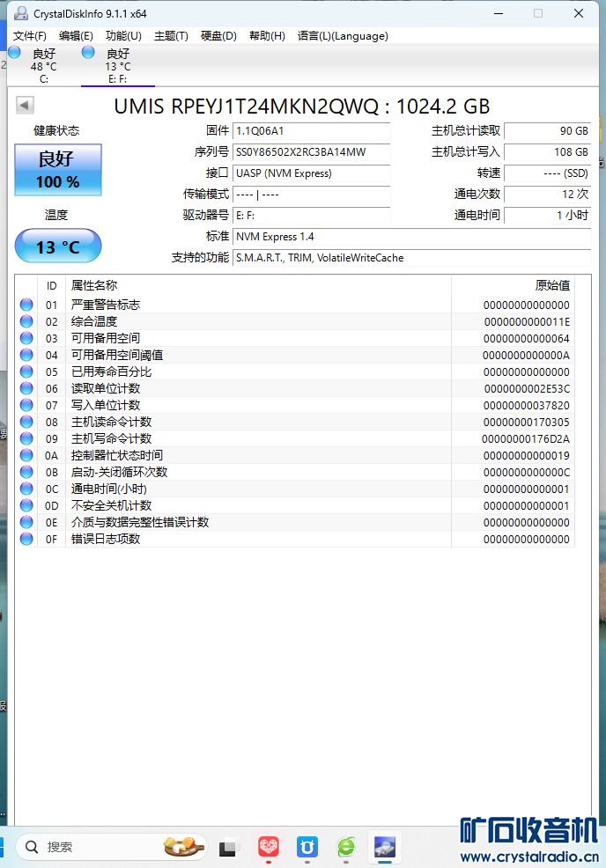Click the status orb for attribute 01 严重警告标志
Screen dimensions: 606x868
pyautogui.click(x=26, y=305)
